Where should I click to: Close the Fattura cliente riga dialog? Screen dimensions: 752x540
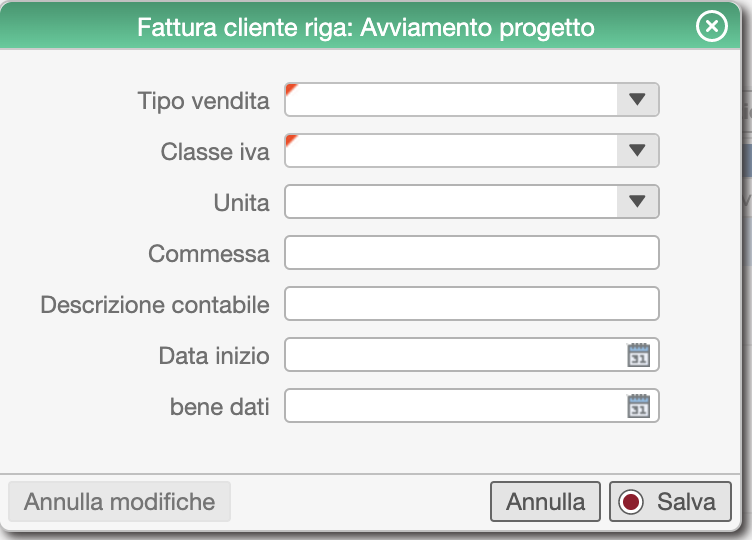point(712,26)
